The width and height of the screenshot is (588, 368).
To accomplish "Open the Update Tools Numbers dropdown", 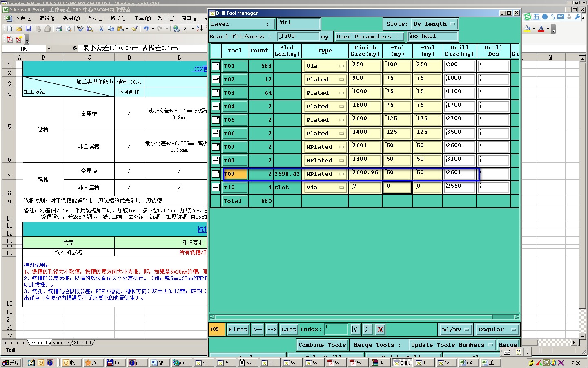I will [x=452, y=345].
